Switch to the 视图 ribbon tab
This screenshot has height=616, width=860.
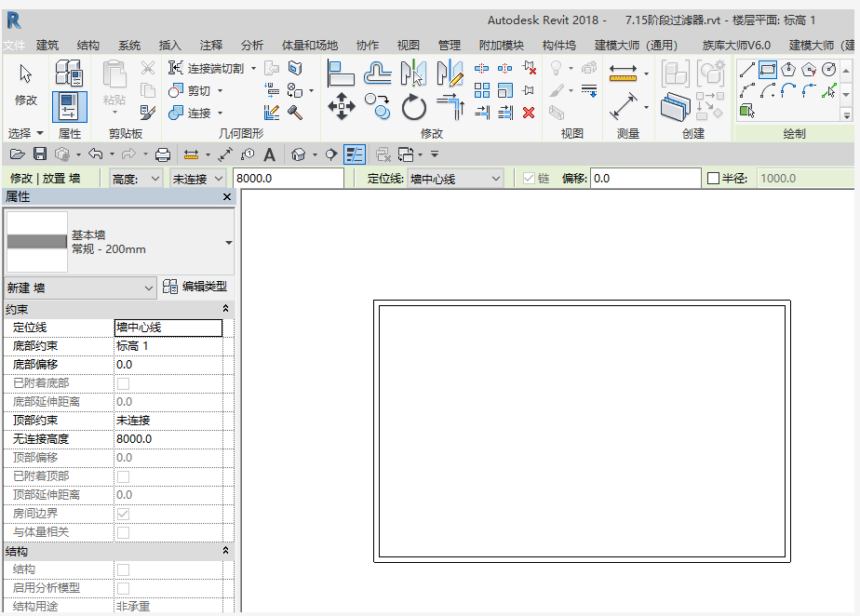tap(409, 45)
